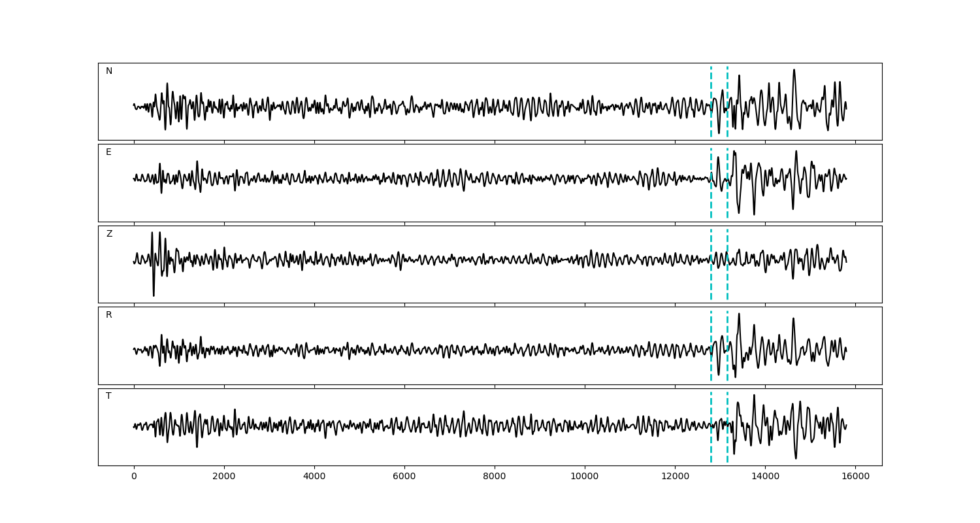Select the R channel label
Viewport: 980px width, 523px height.
[x=109, y=315]
